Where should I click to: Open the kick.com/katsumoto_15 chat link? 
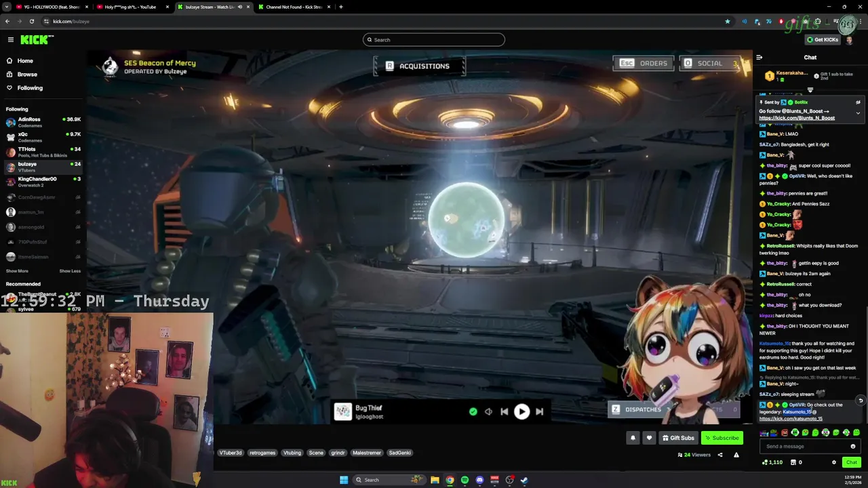point(791,419)
